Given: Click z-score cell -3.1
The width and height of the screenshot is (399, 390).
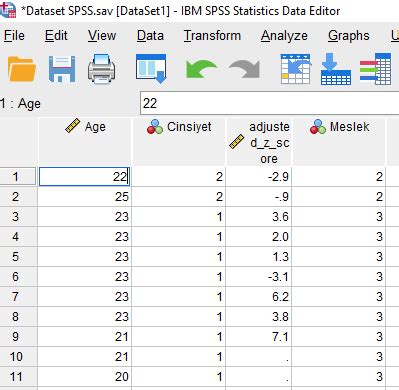Looking at the screenshot, I should (259, 276).
